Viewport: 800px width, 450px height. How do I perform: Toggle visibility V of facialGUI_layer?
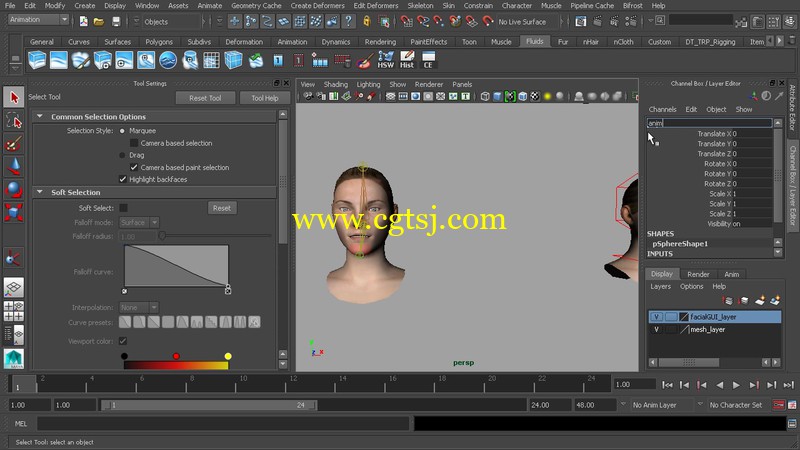(x=657, y=317)
